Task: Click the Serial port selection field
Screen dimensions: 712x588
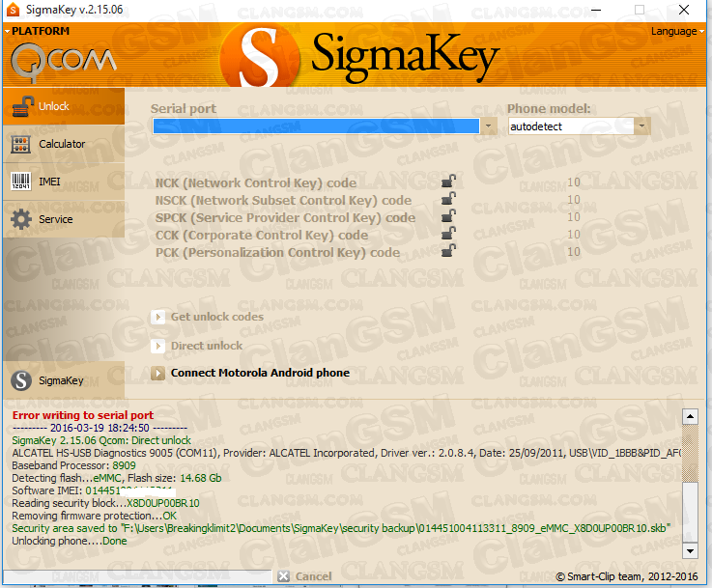Action: tap(316, 126)
